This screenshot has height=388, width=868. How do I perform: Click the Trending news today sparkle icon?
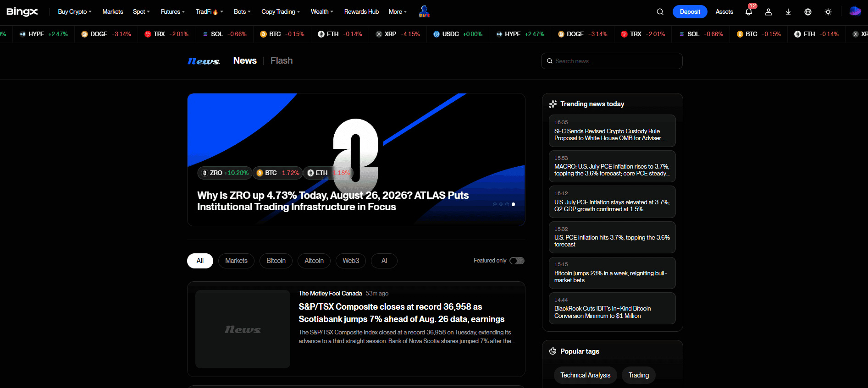[553, 104]
